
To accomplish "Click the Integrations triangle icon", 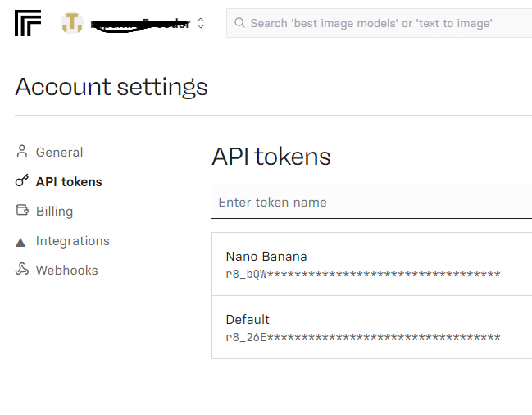I will click(x=22, y=241).
